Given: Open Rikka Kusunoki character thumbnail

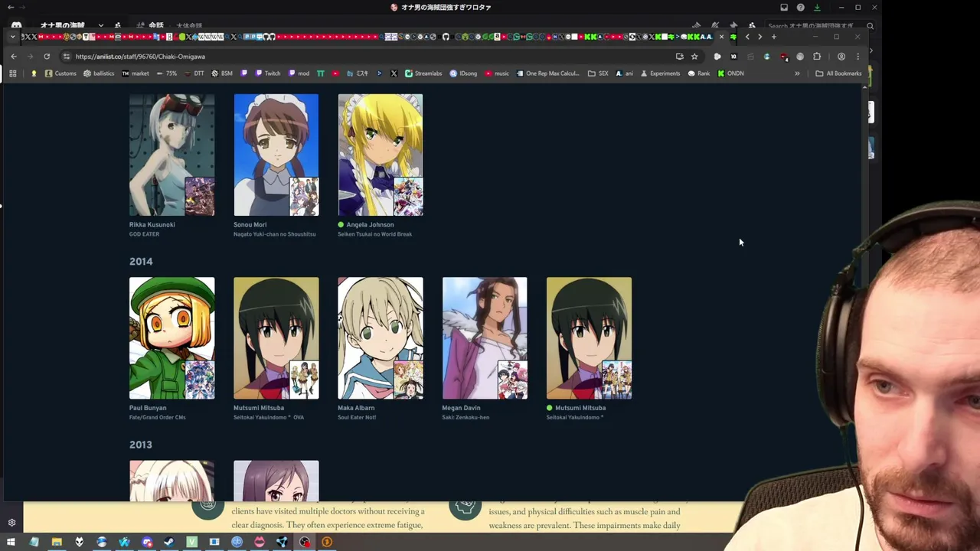Looking at the screenshot, I should 171,155.
